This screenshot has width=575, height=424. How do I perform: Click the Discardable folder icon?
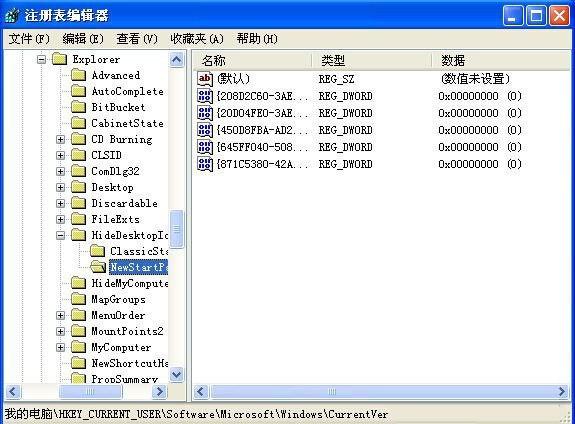pyautogui.click(x=78, y=203)
